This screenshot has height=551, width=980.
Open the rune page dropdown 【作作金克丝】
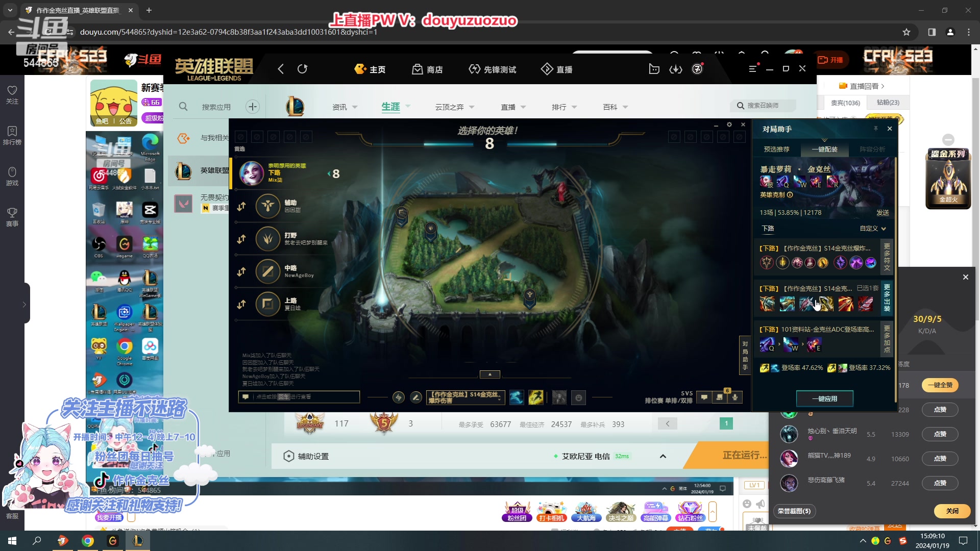click(465, 397)
